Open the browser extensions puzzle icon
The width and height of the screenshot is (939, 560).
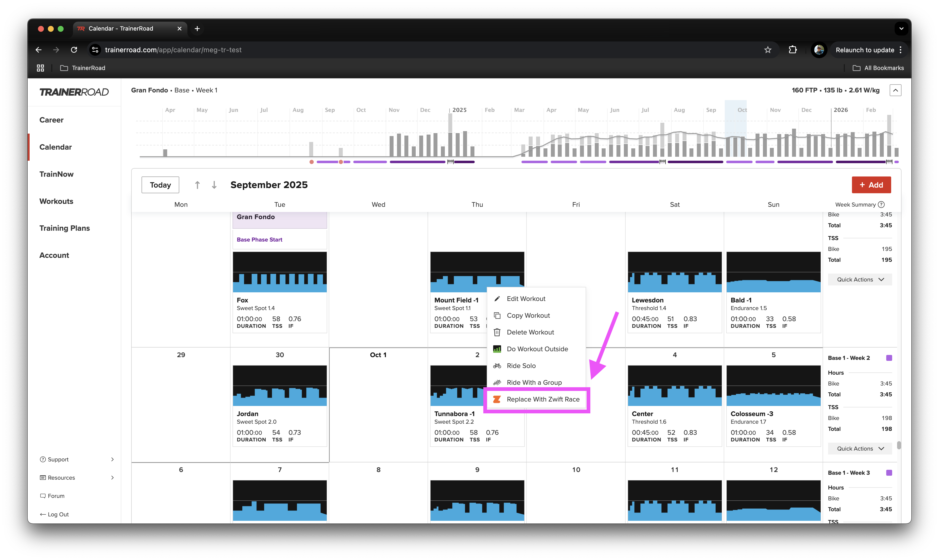(793, 50)
